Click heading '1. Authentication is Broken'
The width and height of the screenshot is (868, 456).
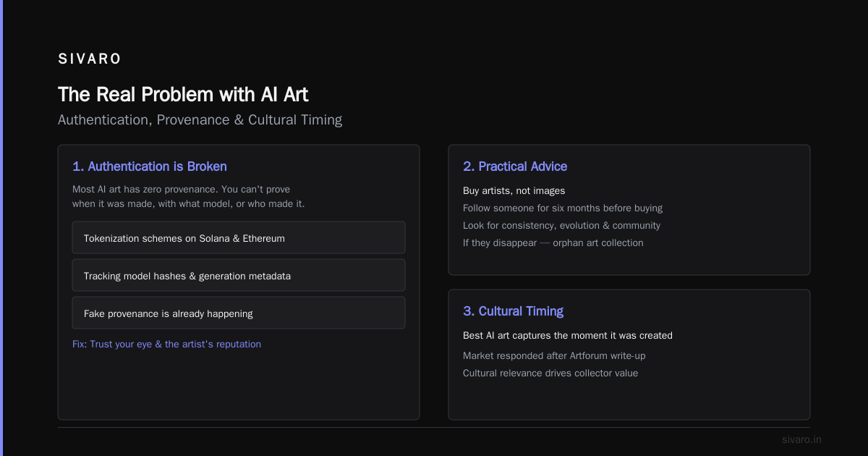click(x=150, y=166)
